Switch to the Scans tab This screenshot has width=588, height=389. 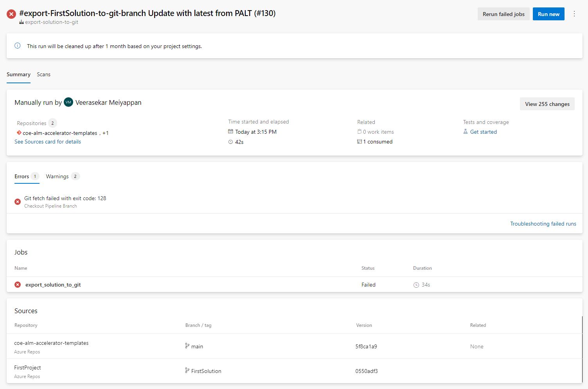coord(43,74)
